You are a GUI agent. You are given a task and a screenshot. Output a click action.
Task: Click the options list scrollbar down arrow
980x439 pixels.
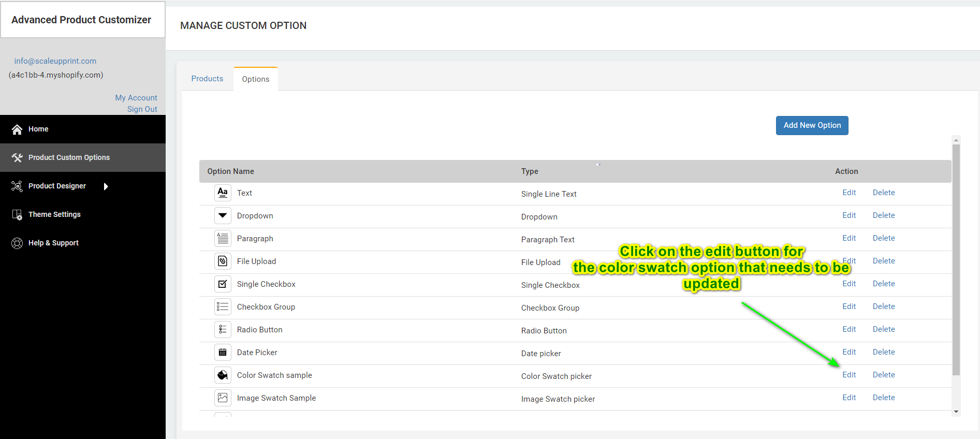[956, 412]
